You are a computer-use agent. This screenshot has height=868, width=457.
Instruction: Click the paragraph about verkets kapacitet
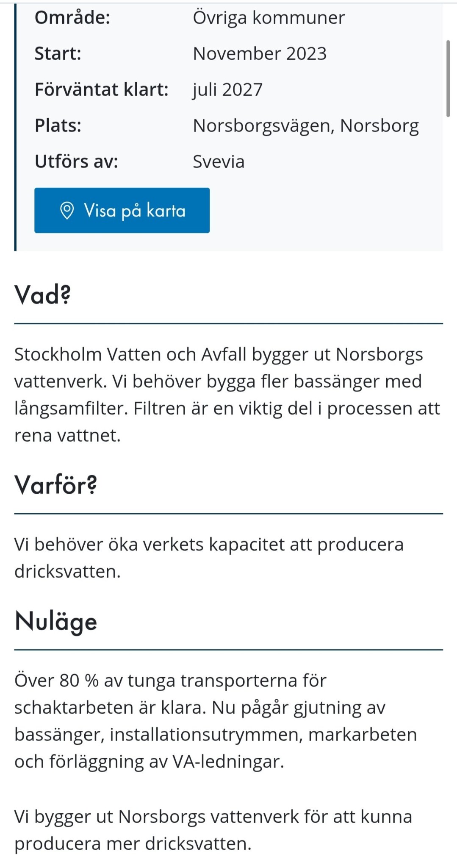209,558
